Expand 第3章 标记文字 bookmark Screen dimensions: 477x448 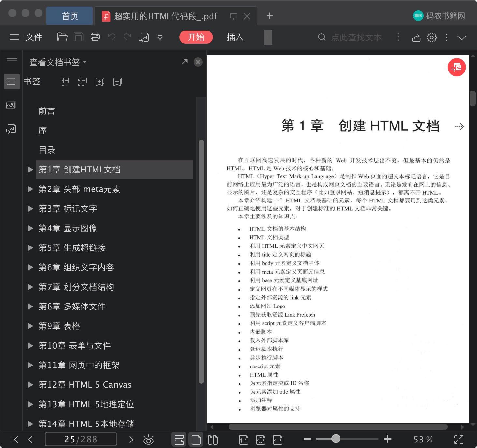31,209
